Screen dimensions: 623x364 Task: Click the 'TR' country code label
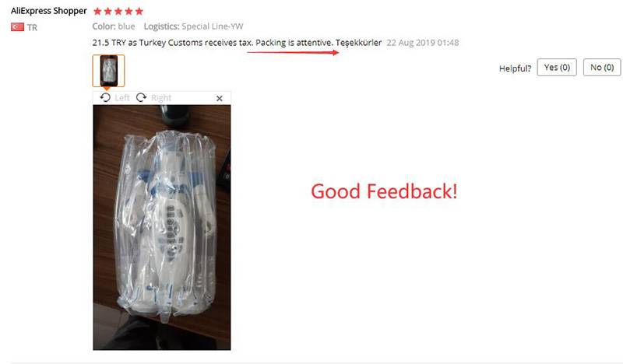(x=32, y=27)
